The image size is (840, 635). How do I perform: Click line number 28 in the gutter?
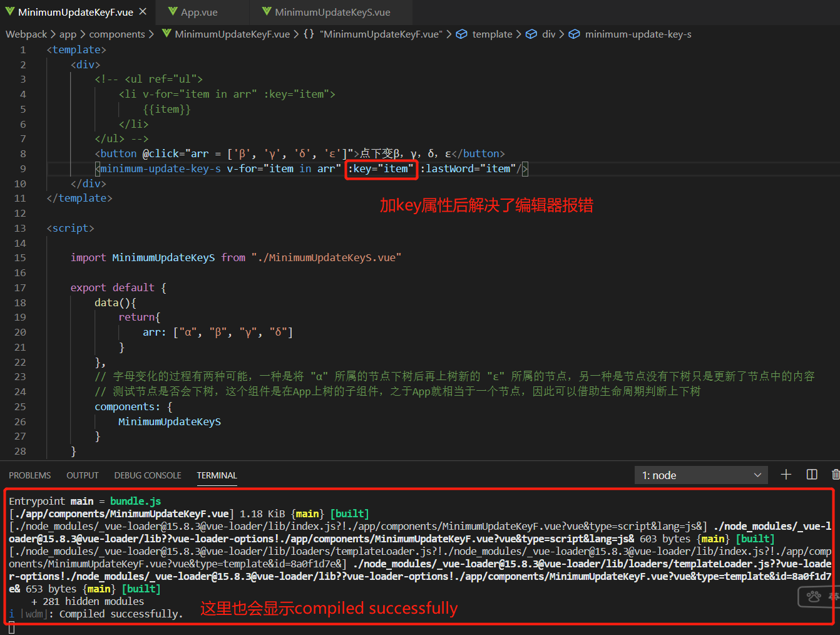[x=20, y=451]
